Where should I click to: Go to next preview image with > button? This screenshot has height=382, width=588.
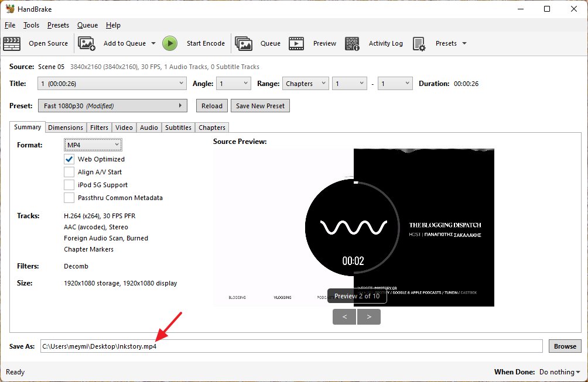[369, 317]
